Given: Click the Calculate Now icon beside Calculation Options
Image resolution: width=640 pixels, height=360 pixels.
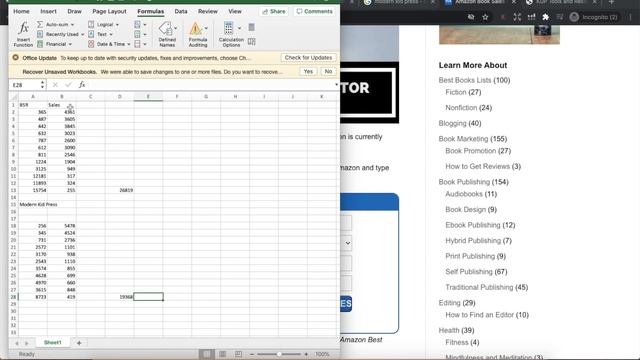Looking at the screenshot, I should click(251, 27).
